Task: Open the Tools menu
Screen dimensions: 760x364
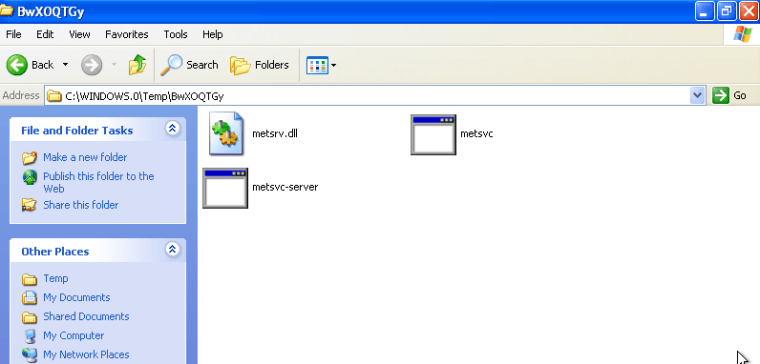Action: click(x=175, y=34)
